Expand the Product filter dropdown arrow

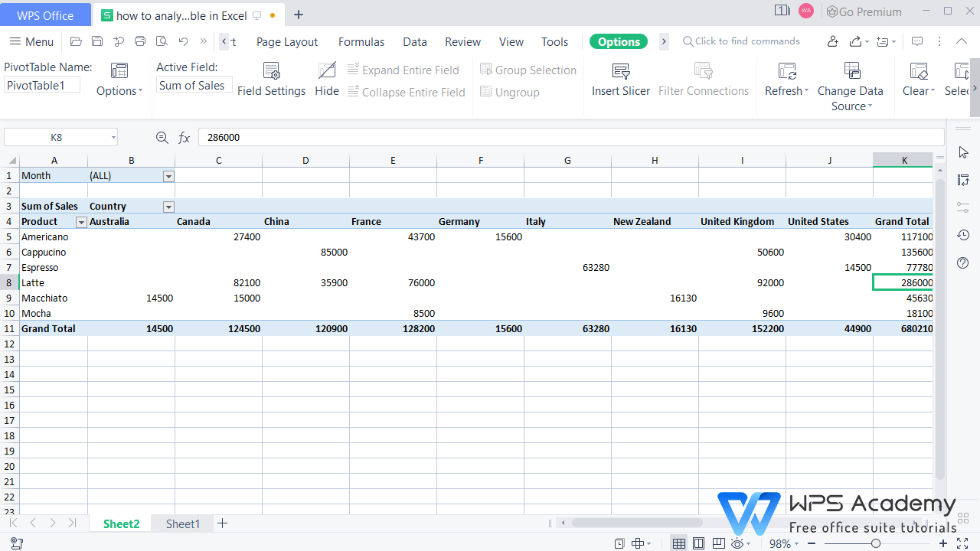point(81,222)
